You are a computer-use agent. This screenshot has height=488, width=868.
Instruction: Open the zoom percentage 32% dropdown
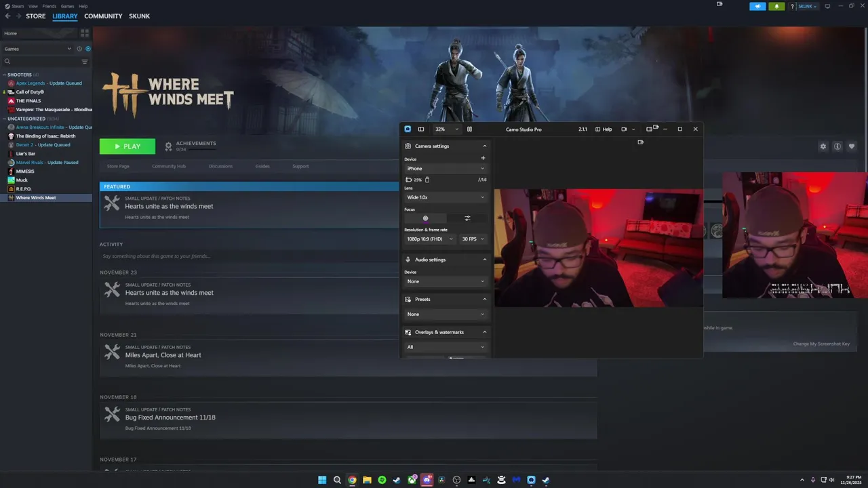[x=446, y=129]
